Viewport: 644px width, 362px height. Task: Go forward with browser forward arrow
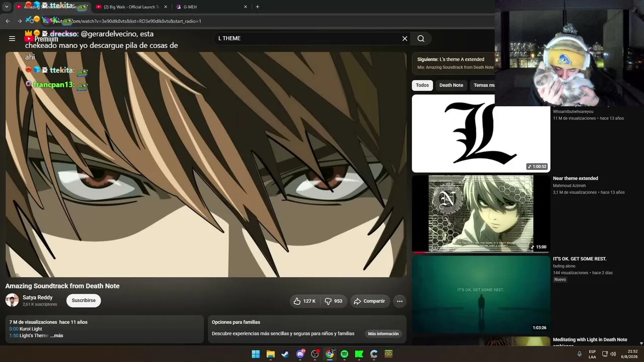[x=20, y=21]
